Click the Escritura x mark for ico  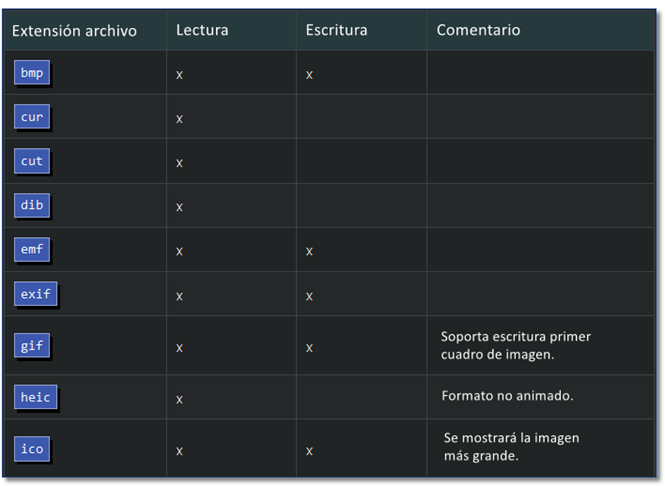(309, 451)
